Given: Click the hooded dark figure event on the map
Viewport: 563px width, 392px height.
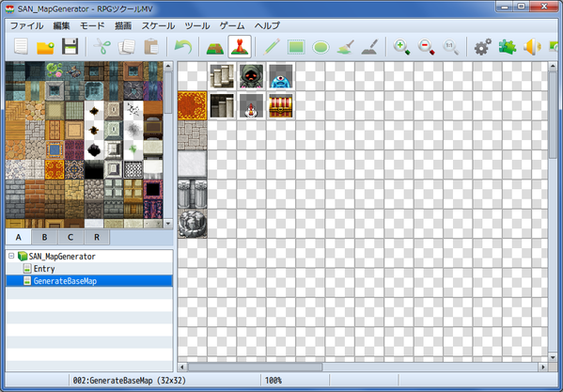Looking at the screenshot, I should [251, 76].
